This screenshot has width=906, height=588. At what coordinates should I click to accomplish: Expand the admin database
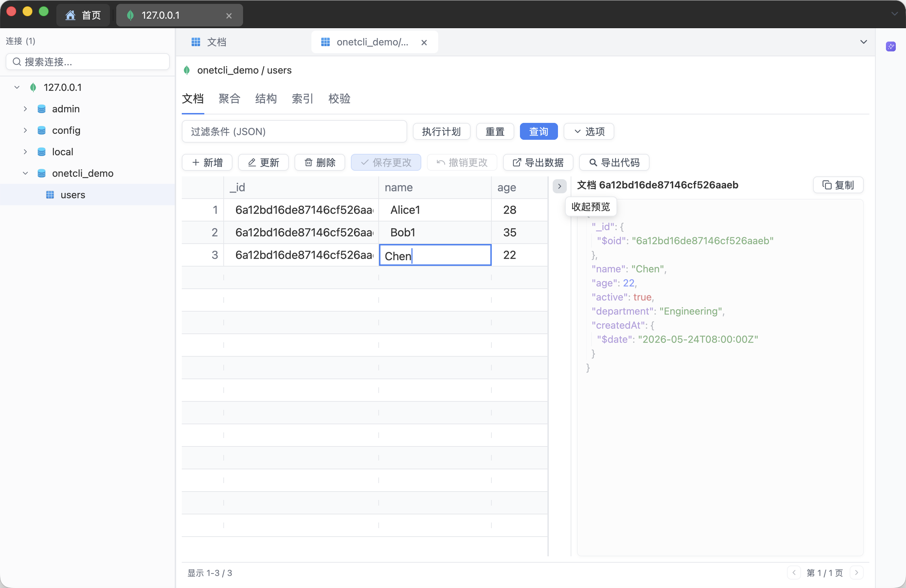25,109
